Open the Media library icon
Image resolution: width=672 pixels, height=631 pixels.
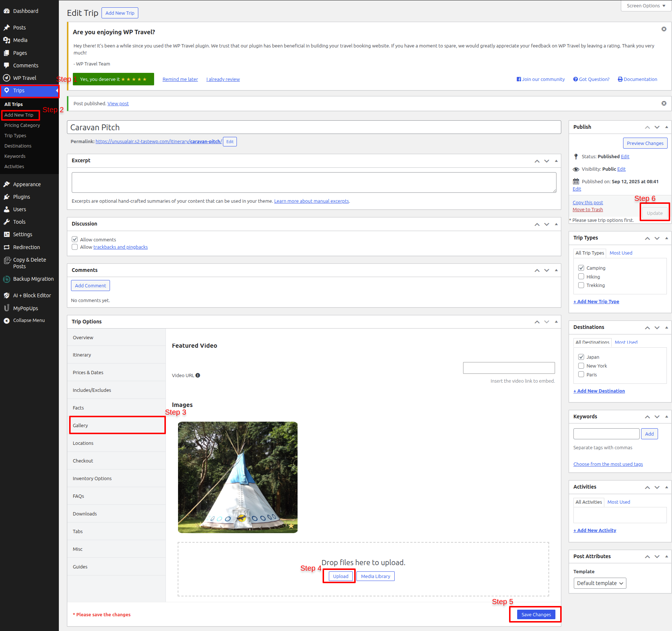[7, 40]
